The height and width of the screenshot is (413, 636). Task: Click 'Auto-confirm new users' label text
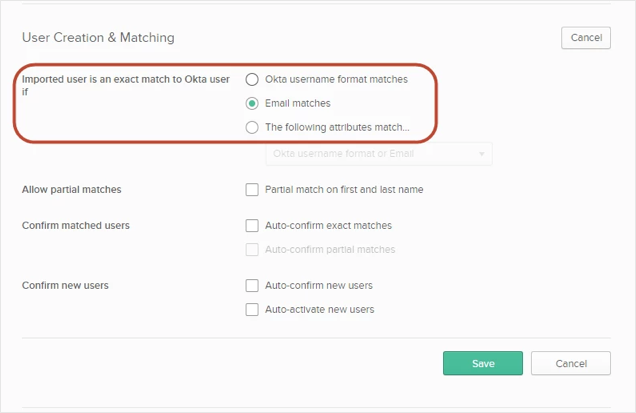[319, 285]
